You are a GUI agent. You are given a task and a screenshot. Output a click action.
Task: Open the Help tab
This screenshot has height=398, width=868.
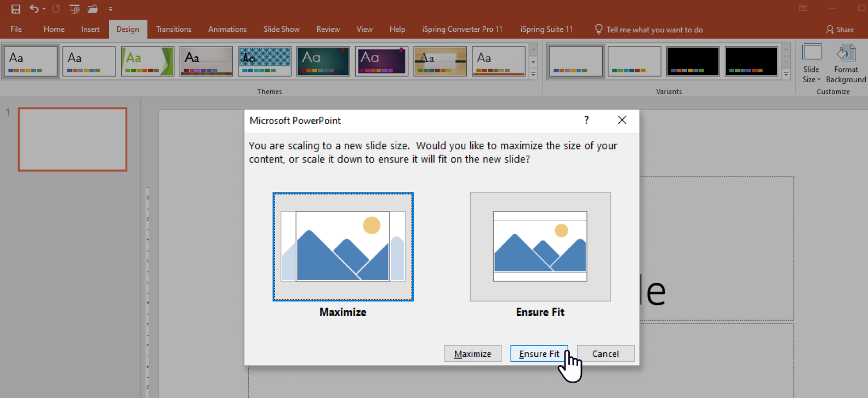397,29
